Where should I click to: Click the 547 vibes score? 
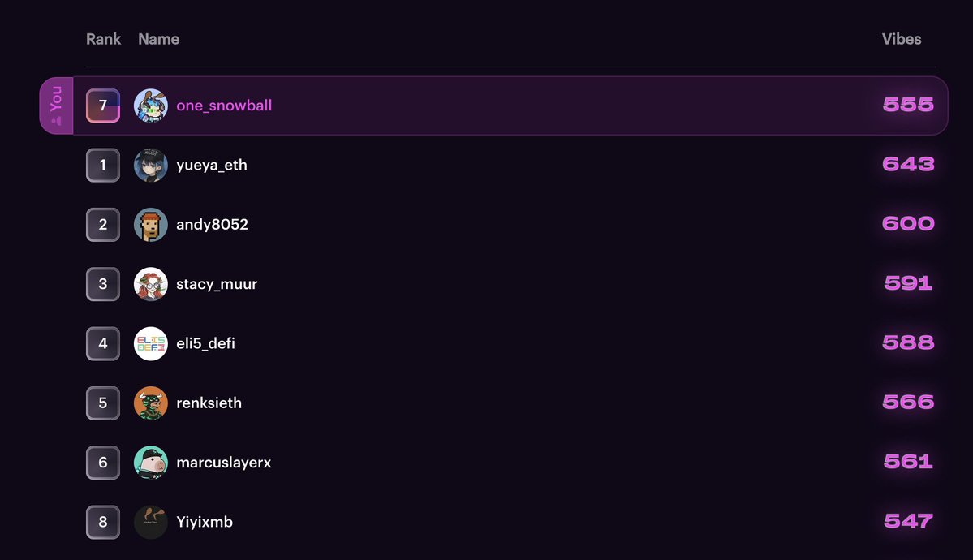point(908,522)
